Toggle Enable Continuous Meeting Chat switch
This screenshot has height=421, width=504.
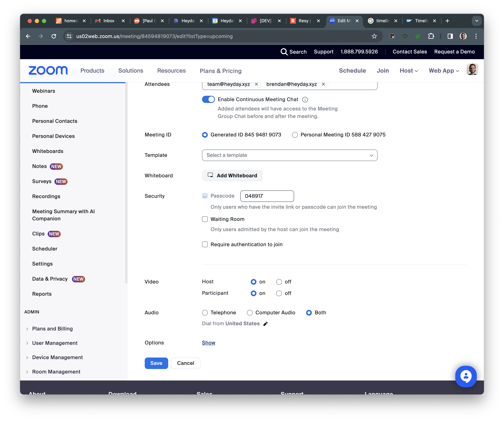point(208,99)
